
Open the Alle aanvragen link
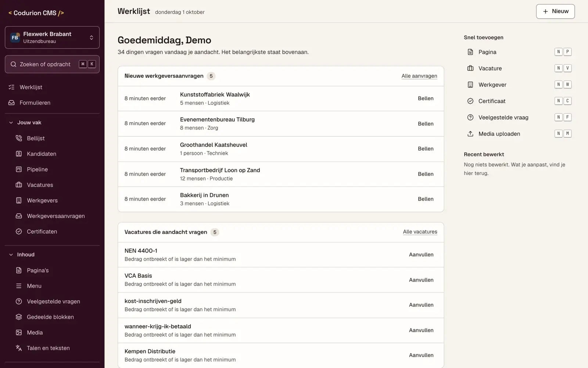click(419, 76)
